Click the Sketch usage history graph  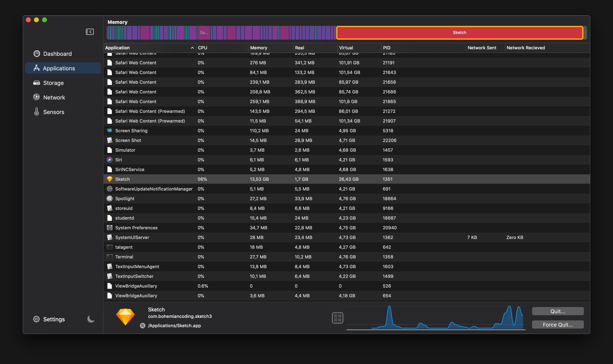(x=436, y=317)
